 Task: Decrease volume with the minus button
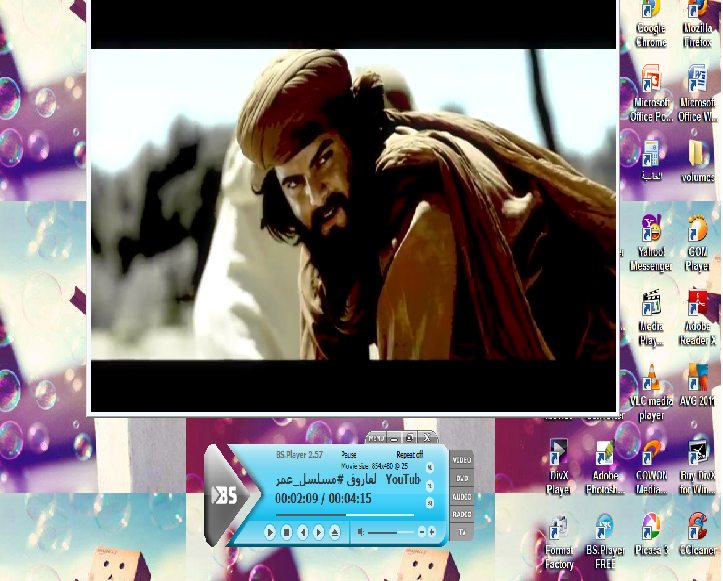[421, 532]
